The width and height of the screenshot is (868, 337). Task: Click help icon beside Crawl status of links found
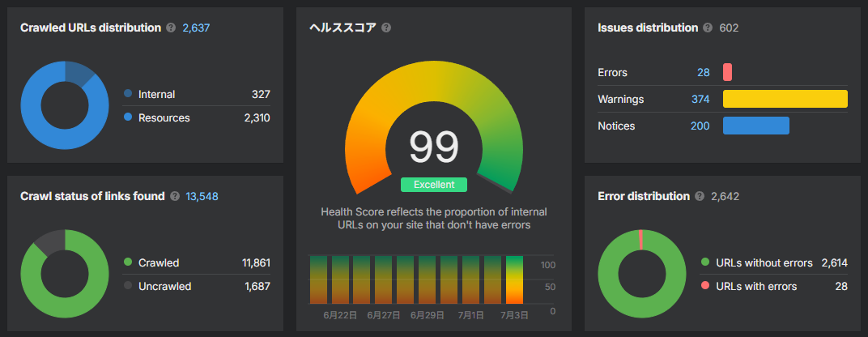175,196
